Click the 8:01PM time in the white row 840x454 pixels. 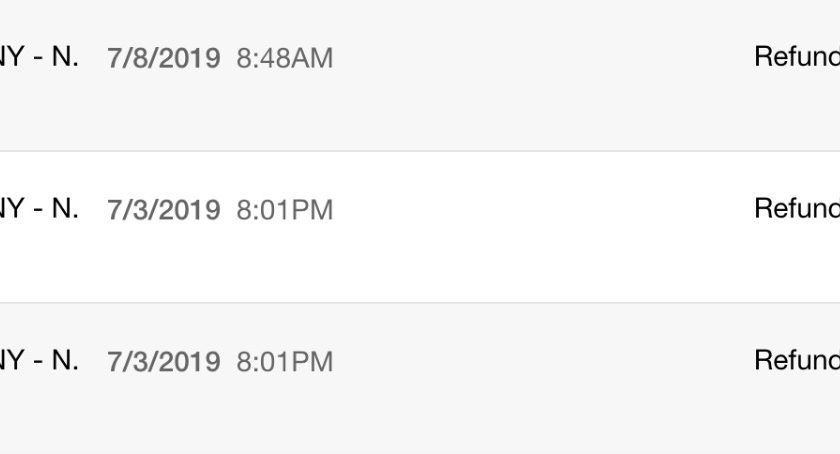click(x=284, y=210)
